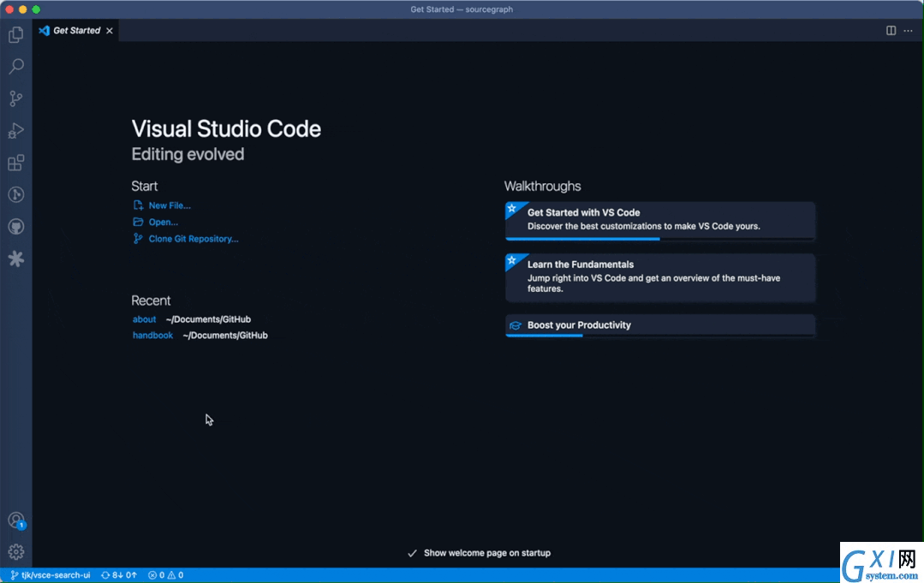
Task: Click the Boost your Productivity progress bar
Action: [660, 336]
